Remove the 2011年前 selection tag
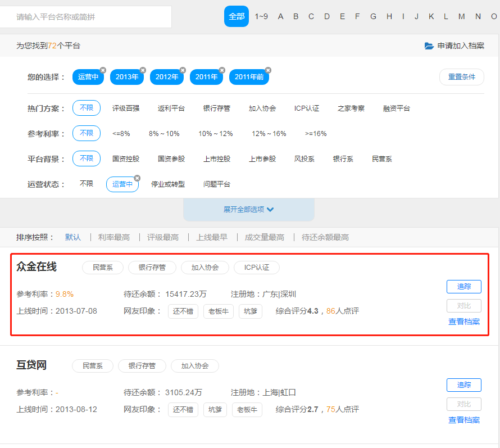The image size is (500, 448). click(268, 70)
